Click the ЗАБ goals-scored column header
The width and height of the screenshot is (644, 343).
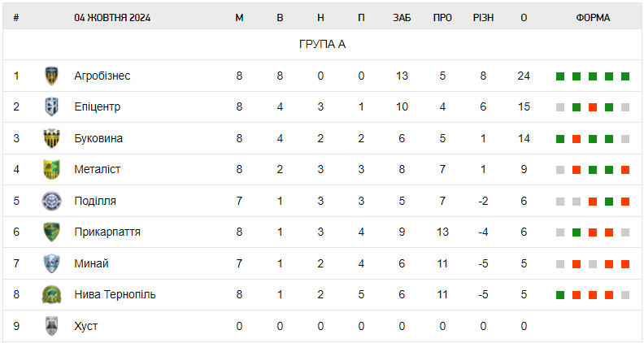point(402,18)
